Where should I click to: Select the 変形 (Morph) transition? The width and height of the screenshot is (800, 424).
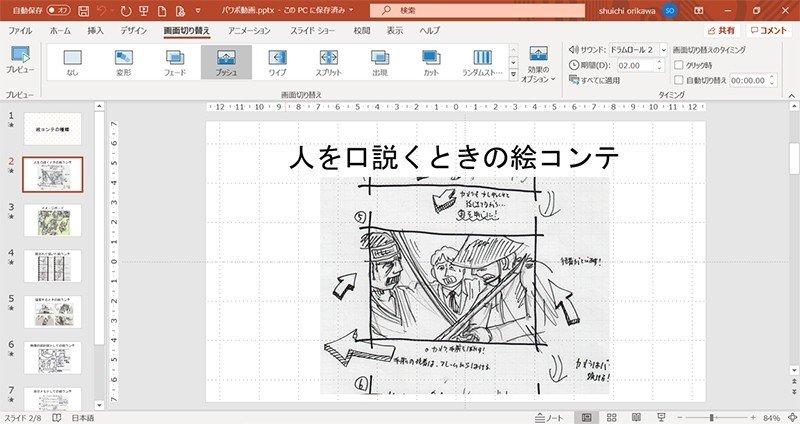coord(123,62)
